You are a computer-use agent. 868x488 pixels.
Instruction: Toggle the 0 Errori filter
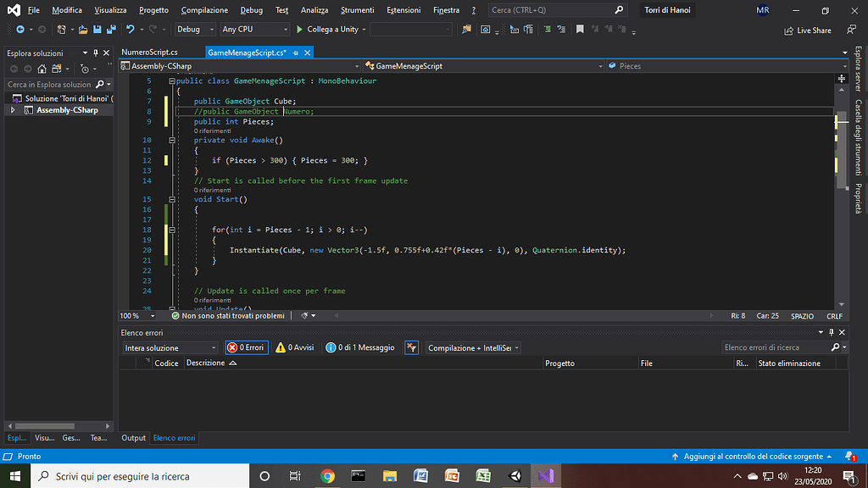pyautogui.click(x=246, y=347)
